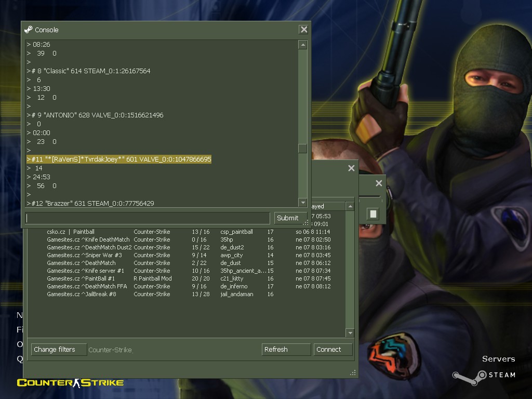Screen dimensions: 532x399
Task: Close the server browser window
Action: point(351,168)
